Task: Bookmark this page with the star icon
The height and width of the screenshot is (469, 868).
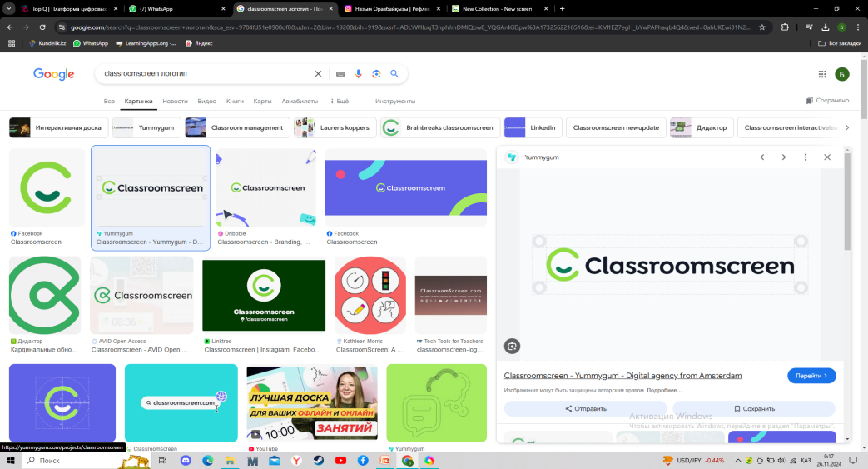Action: click(x=762, y=27)
